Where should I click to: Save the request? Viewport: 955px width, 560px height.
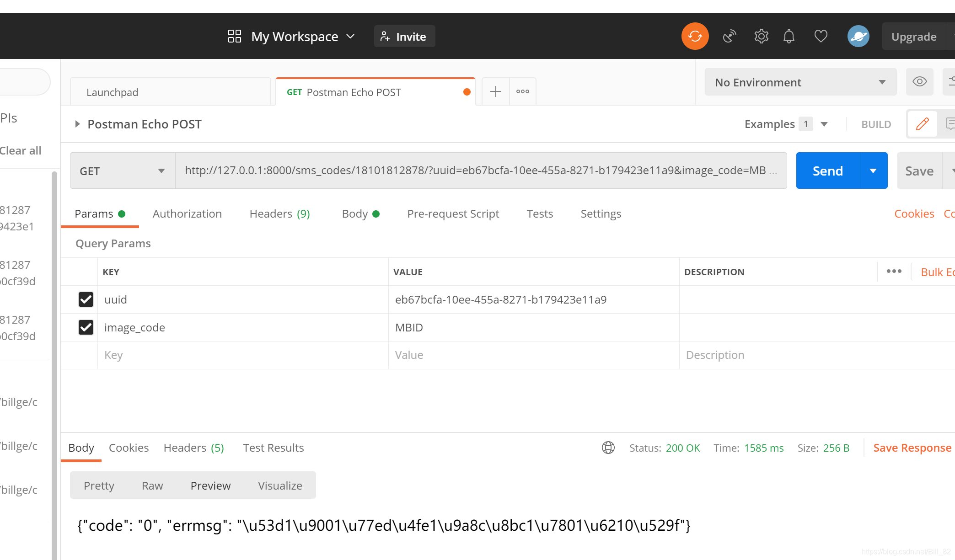(919, 171)
